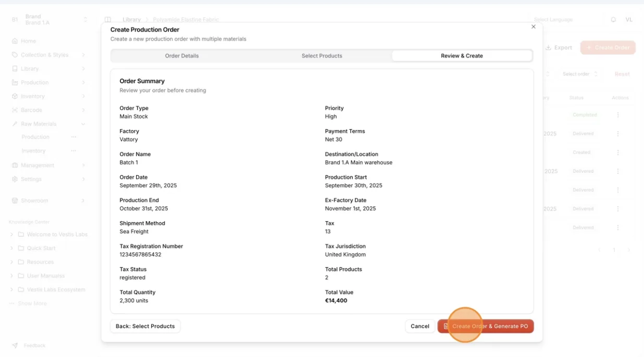Select page 1 in pagination

pos(614,250)
